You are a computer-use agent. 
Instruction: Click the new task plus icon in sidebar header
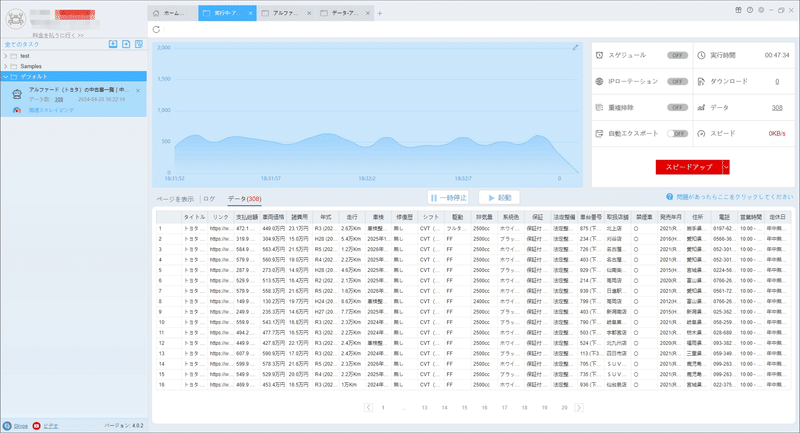[x=126, y=44]
